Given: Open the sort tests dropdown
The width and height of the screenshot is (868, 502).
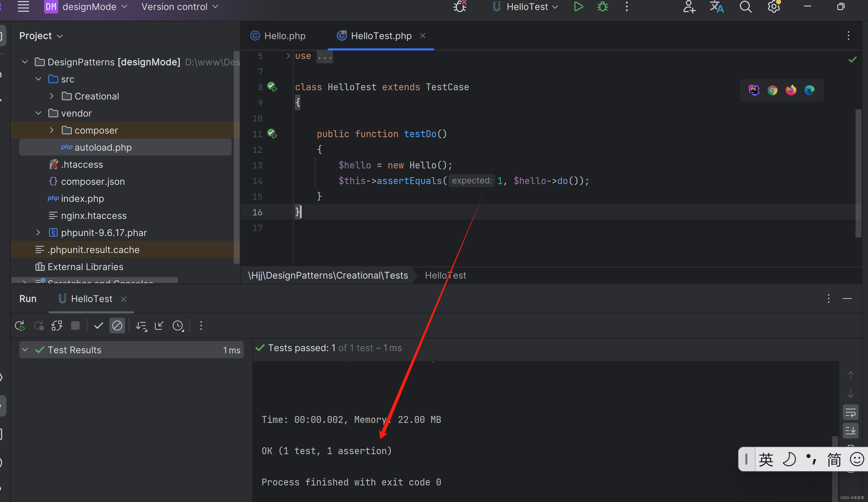Looking at the screenshot, I should click(x=141, y=326).
